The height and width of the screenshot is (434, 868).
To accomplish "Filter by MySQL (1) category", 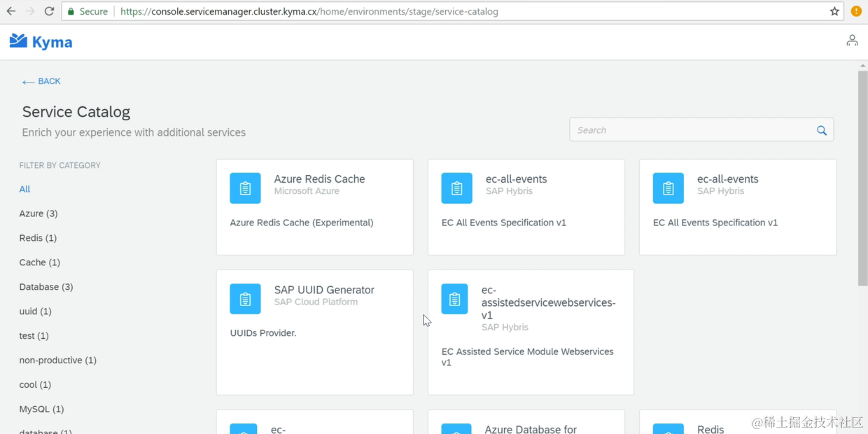I will tap(41, 409).
